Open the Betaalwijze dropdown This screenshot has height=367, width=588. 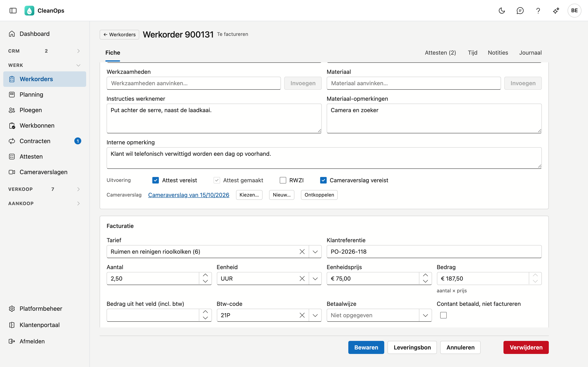coord(379,315)
